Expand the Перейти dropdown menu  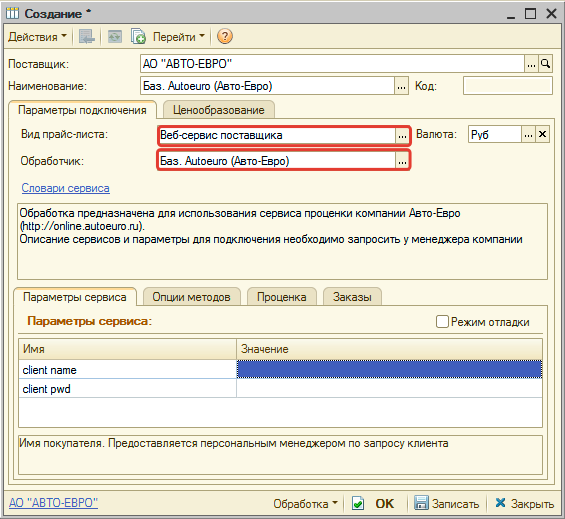tap(179, 36)
